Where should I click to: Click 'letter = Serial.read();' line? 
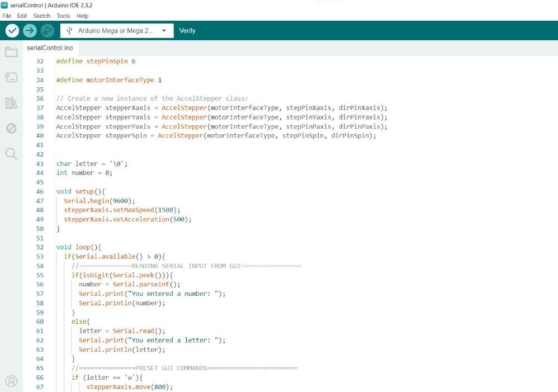(122, 331)
